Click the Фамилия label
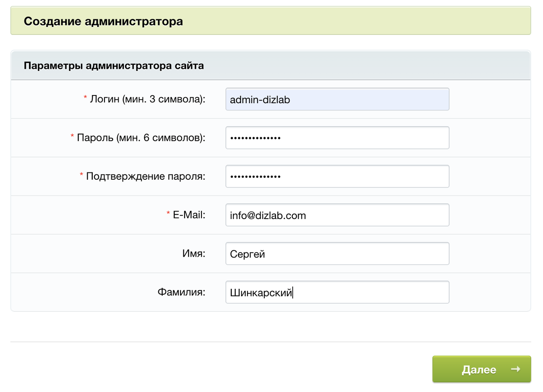The height and width of the screenshot is (392, 543). click(181, 292)
